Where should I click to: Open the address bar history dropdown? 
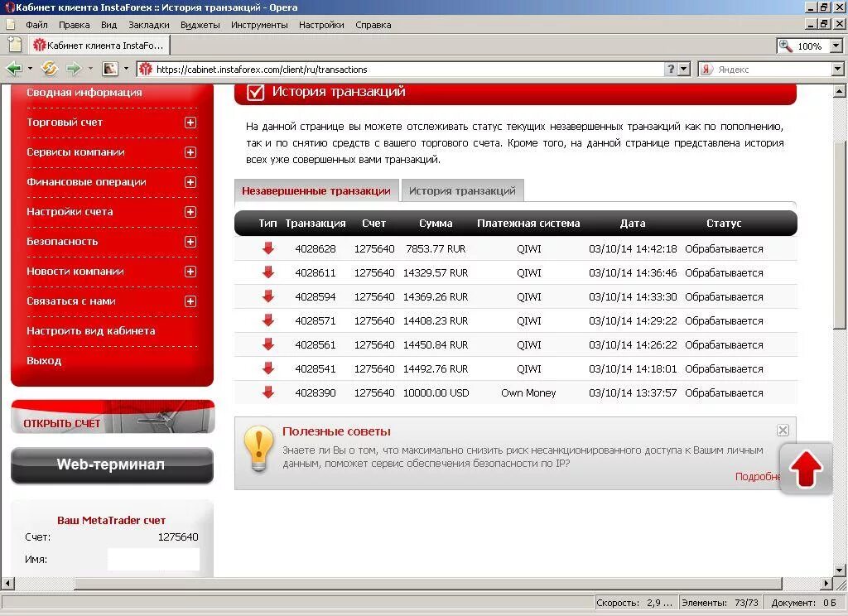coord(684,70)
